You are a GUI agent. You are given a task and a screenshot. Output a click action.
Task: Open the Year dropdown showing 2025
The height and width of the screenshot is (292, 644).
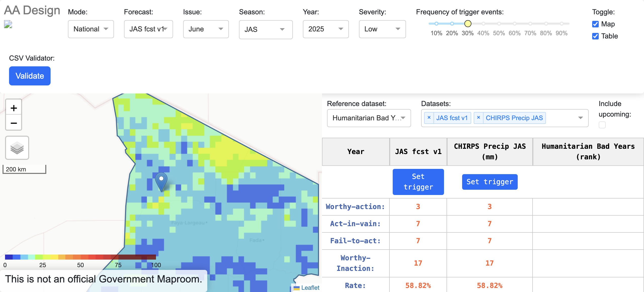[326, 29]
